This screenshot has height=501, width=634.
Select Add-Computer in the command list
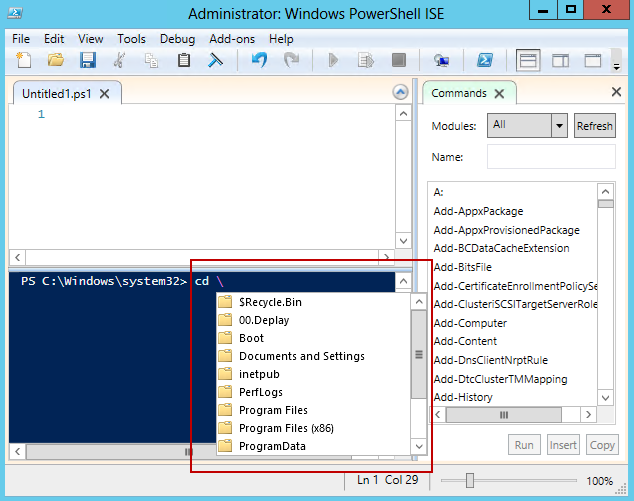coord(470,323)
